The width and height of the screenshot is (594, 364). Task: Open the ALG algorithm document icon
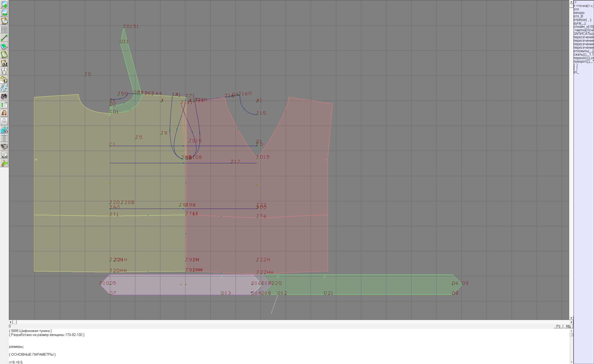click(4, 155)
